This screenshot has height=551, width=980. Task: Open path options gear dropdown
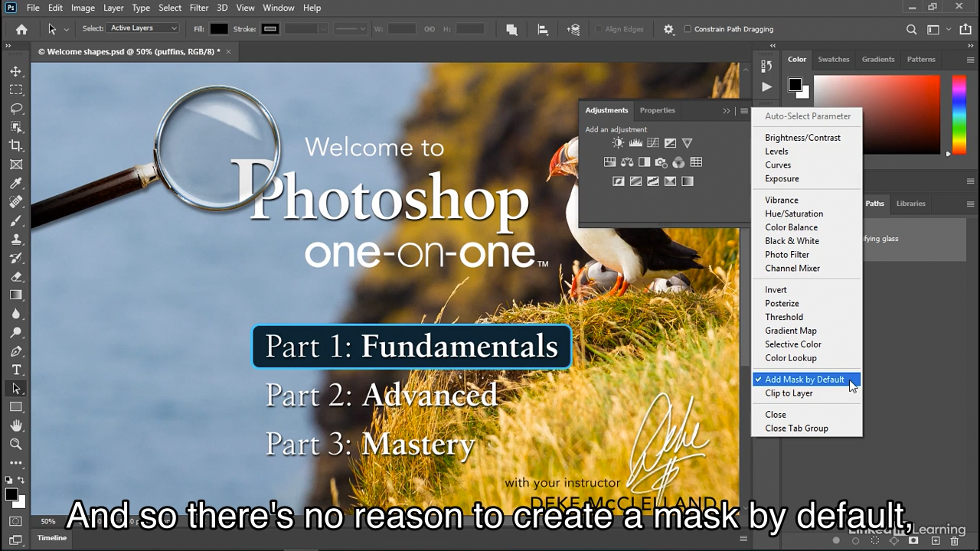[668, 29]
